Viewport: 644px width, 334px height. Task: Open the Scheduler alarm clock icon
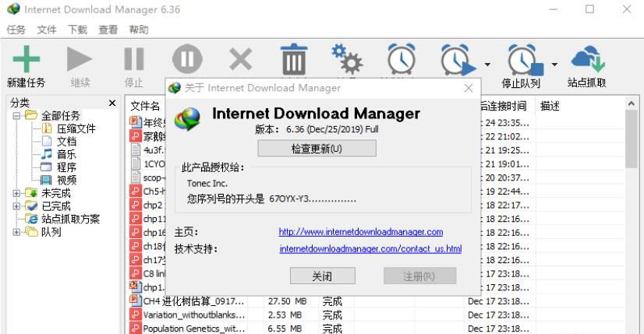pos(402,58)
